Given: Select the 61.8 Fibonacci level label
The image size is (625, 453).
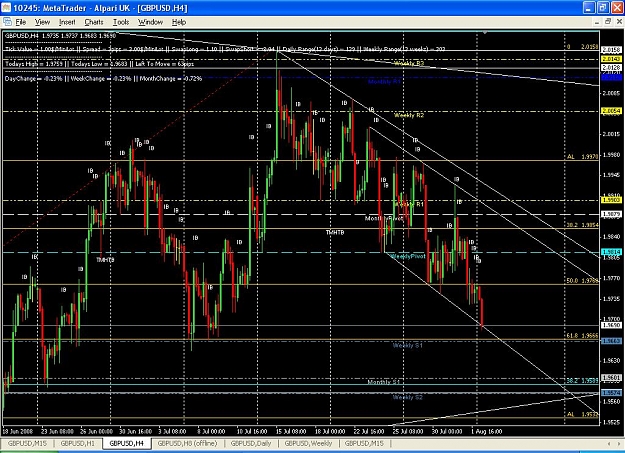Looking at the screenshot, I should (582, 336).
